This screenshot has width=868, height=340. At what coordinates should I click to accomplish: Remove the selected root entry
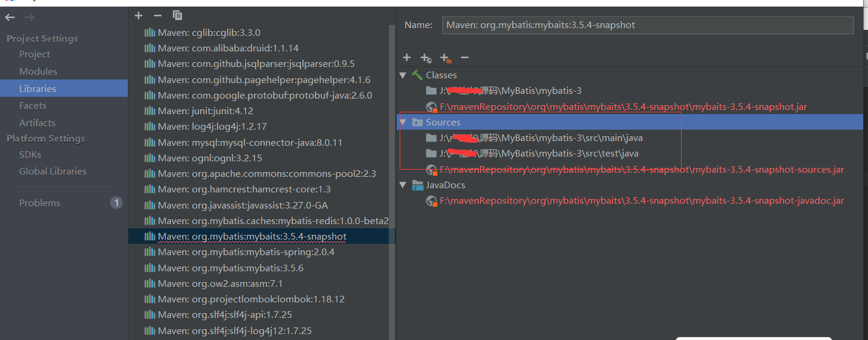point(465,57)
